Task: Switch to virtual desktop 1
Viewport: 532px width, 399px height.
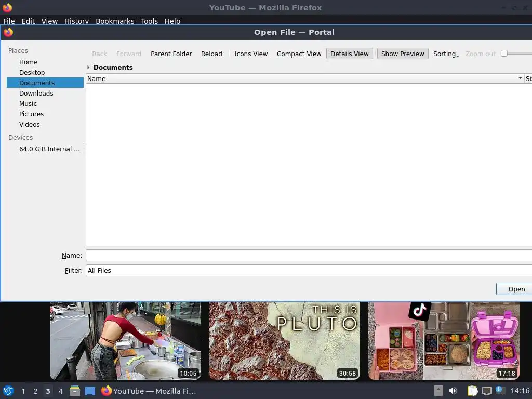Action: pos(23,391)
